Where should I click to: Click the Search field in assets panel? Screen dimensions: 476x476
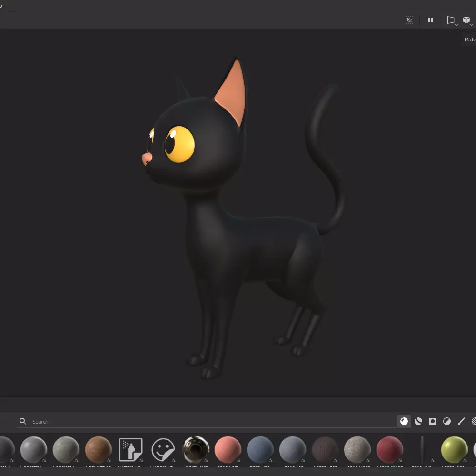207,421
